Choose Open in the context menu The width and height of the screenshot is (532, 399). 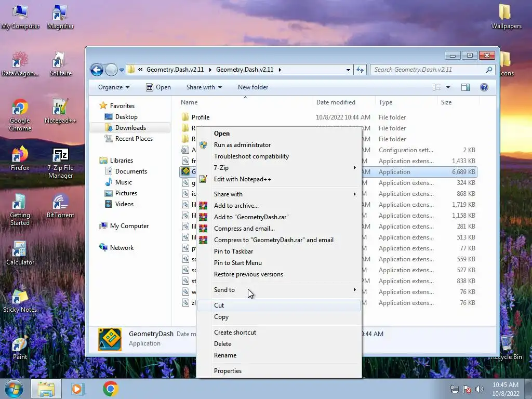(x=279, y=134)
